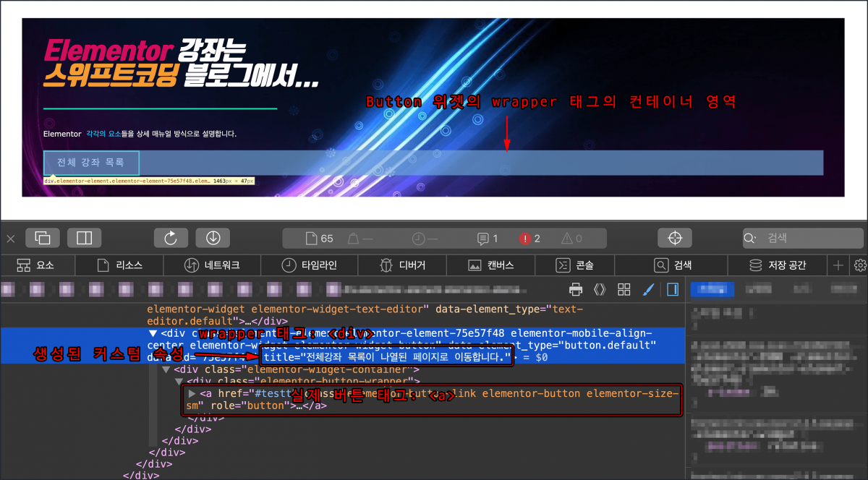Click the issues count badge showing 1

click(x=486, y=238)
